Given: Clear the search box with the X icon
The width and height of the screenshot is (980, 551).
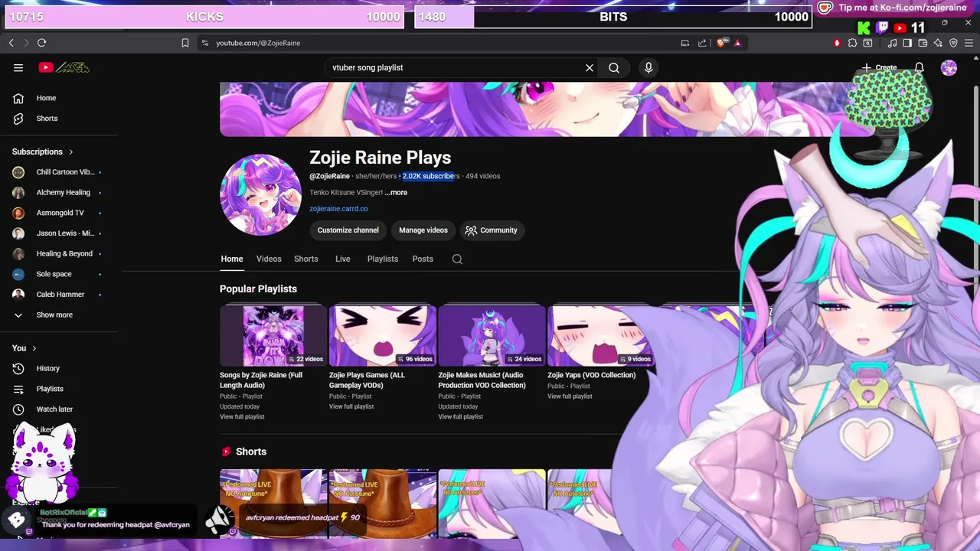Looking at the screenshot, I should pos(590,67).
